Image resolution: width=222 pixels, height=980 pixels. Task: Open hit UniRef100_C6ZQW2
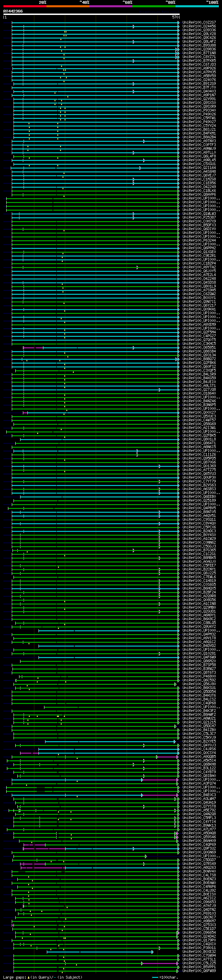coord(199,294)
